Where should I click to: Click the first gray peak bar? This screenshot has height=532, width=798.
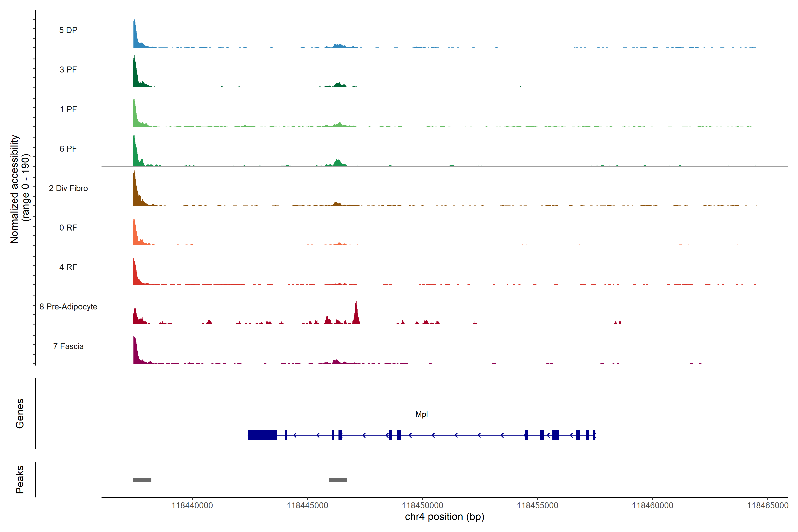142,480
